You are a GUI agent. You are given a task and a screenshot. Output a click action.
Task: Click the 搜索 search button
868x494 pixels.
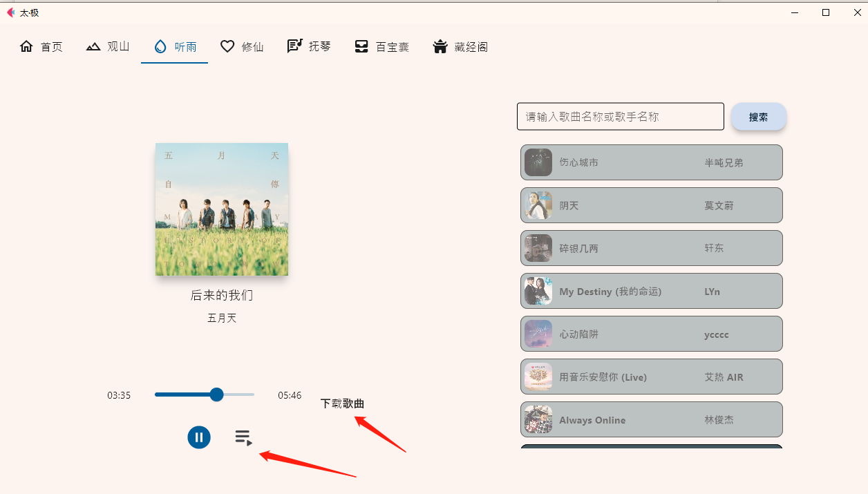click(x=758, y=117)
